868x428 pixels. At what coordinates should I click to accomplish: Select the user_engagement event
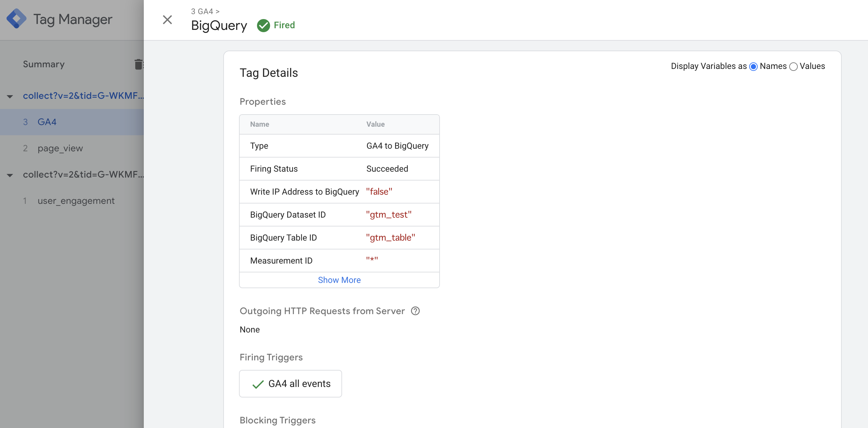point(76,201)
